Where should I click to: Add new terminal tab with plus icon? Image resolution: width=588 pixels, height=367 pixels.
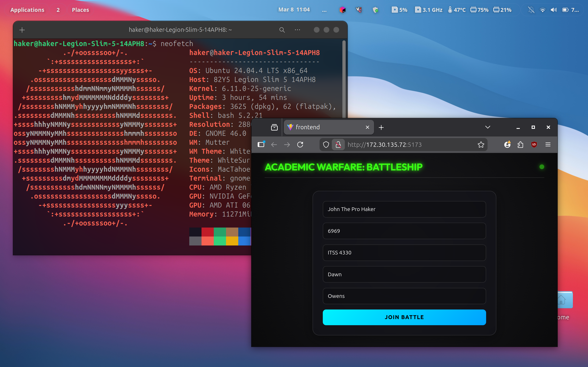(22, 30)
